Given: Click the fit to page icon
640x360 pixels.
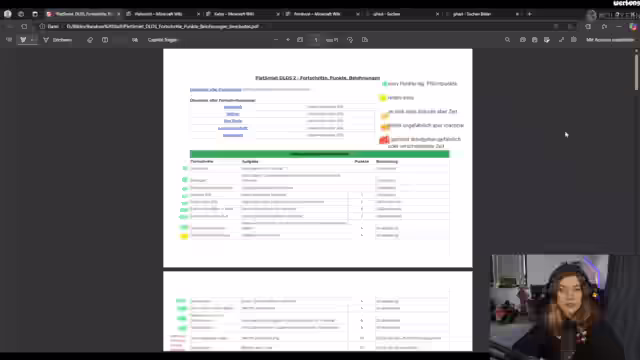Looking at the screenshot, I should [300, 40].
